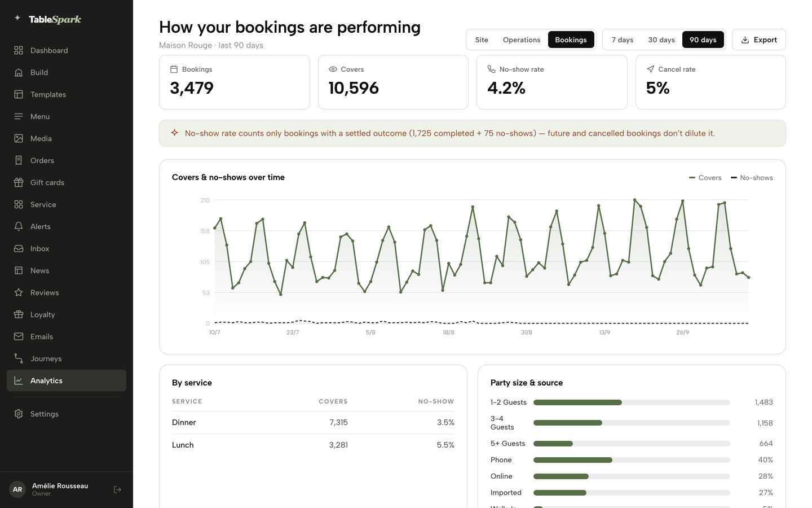The width and height of the screenshot is (812, 508).
Task: Click the Menu lines icon
Action: pos(19,116)
